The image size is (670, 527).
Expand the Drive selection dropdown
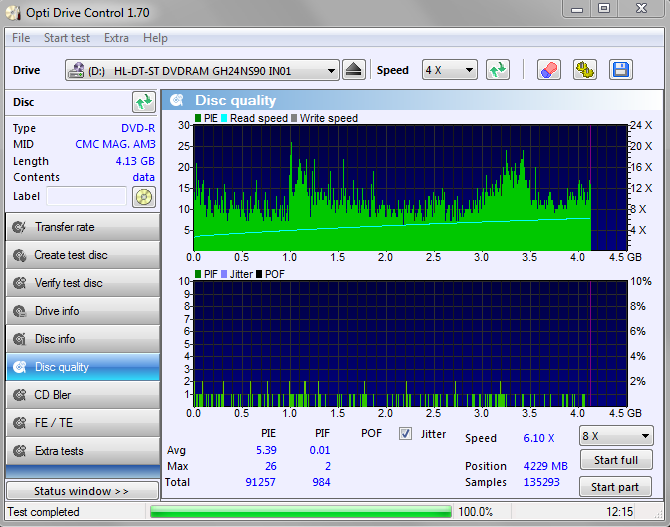click(202, 70)
